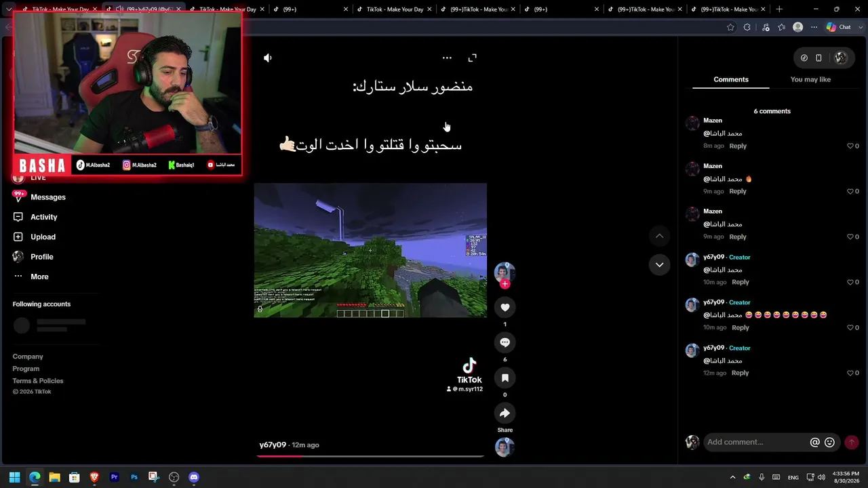Open browser Settings and more menu
Image resolution: width=868 pixels, height=488 pixels.
click(814, 27)
